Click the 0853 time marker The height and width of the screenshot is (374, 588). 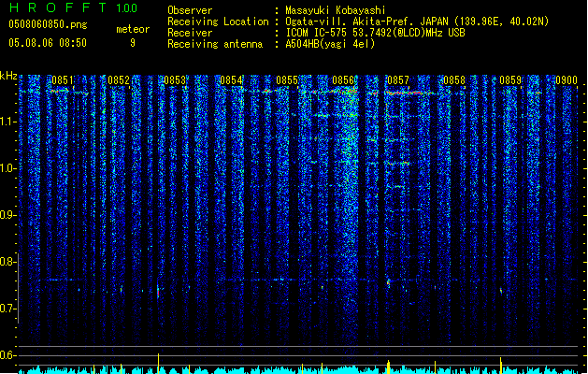[x=175, y=79]
